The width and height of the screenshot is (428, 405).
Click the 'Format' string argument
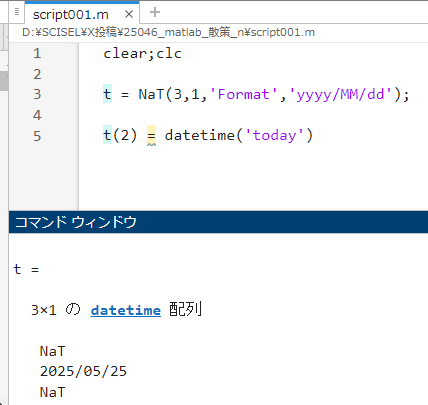(x=243, y=94)
